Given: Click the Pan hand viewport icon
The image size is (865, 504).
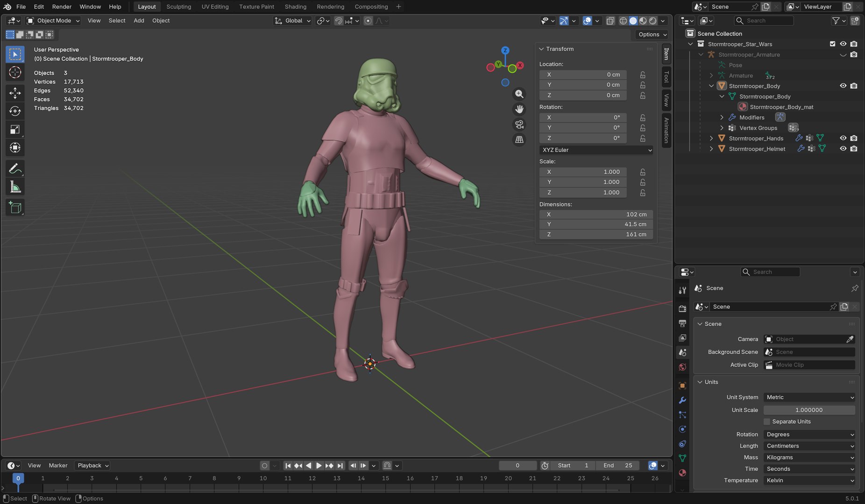Looking at the screenshot, I should pyautogui.click(x=519, y=109).
